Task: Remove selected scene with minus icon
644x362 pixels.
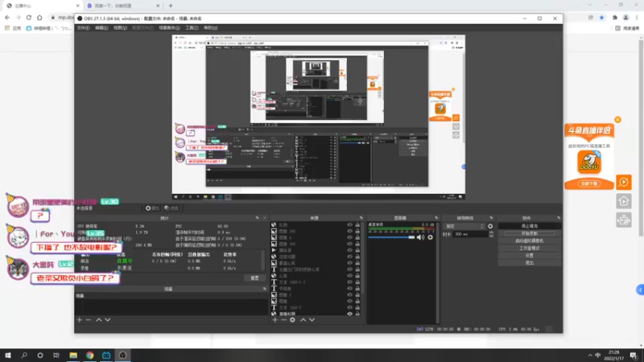Action: 89,319
